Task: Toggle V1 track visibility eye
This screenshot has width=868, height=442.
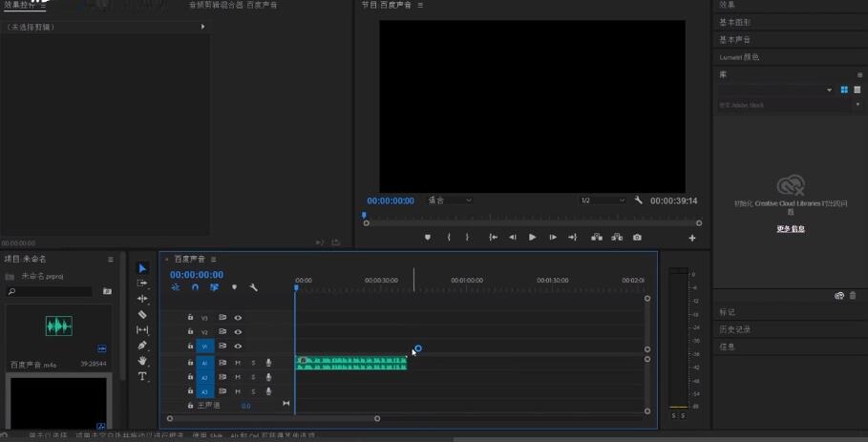Action: pos(238,347)
